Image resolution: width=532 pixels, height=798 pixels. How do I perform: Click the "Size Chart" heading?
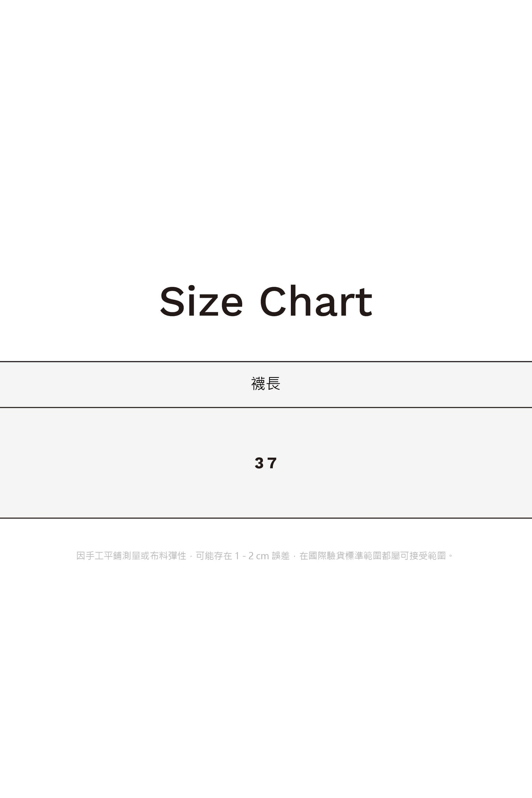[x=266, y=301]
